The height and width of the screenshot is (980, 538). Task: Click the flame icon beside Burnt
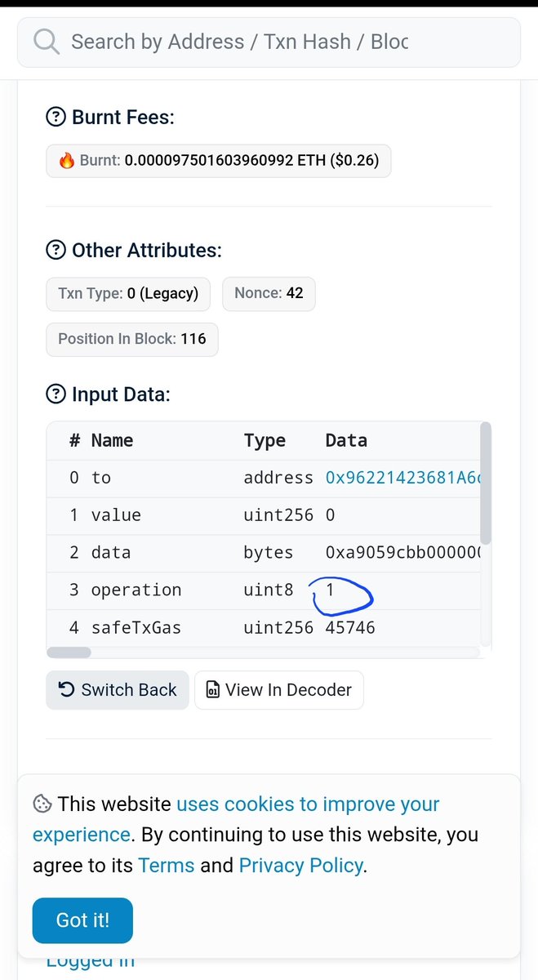coord(67,161)
